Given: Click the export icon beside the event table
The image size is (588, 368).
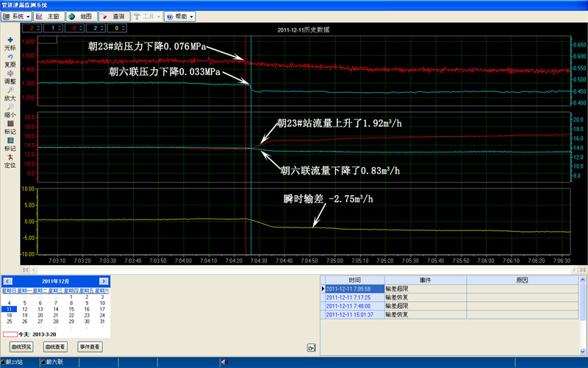Looking at the screenshot, I should (312, 347).
